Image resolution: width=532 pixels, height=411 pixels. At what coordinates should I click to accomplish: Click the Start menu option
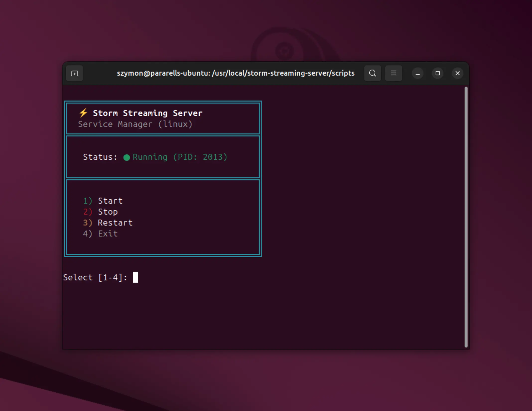(110, 201)
